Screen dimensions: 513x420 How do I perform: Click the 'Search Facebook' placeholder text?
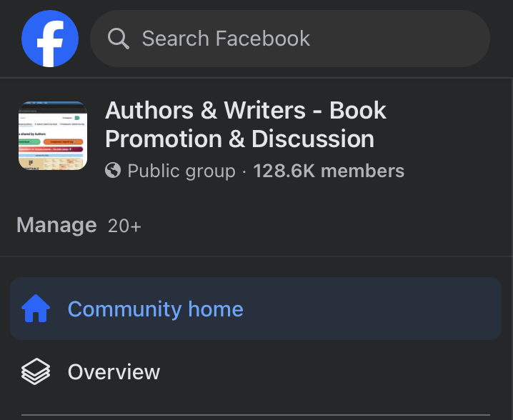pyautogui.click(x=226, y=39)
